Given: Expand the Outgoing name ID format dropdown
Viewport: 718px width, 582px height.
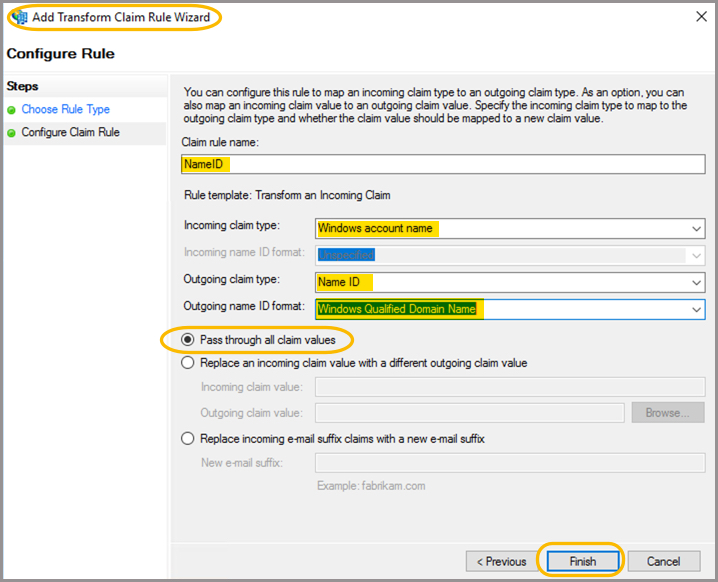Looking at the screenshot, I should (696, 310).
